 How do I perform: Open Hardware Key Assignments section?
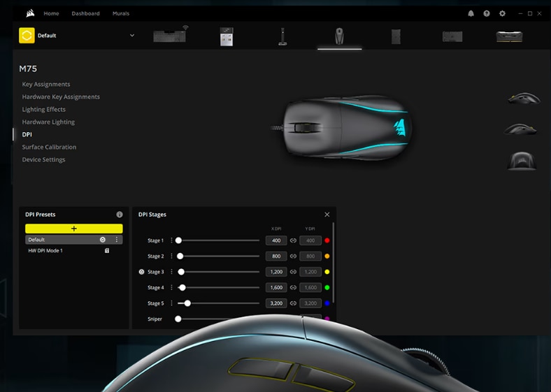tap(61, 96)
